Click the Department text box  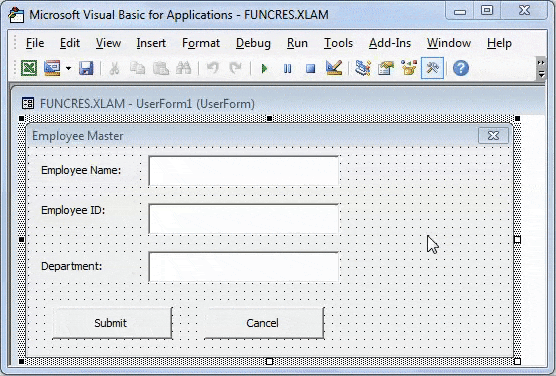[x=244, y=267]
